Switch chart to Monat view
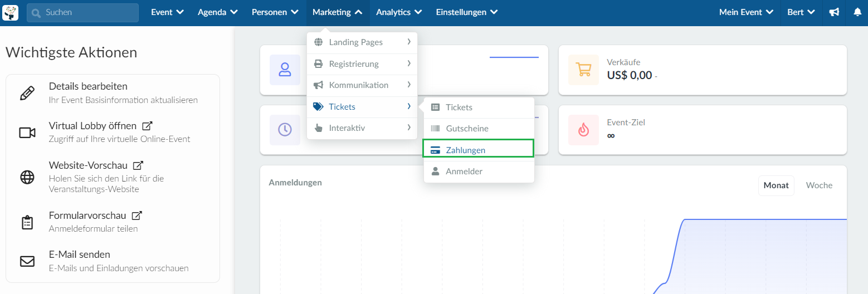The width and height of the screenshot is (868, 294). pyautogui.click(x=776, y=185)
